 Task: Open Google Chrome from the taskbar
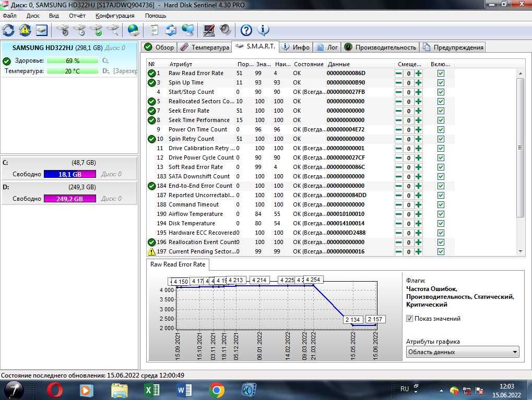(217, 390)
